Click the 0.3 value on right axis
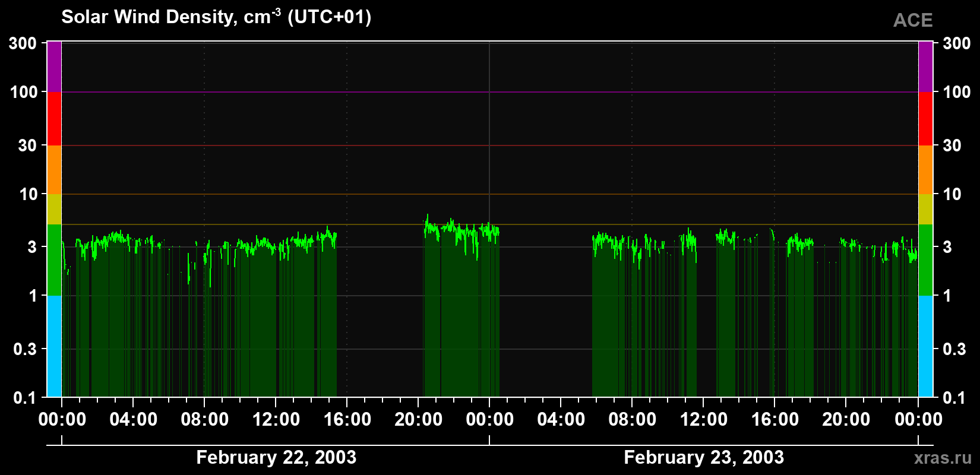 point(954,349)
